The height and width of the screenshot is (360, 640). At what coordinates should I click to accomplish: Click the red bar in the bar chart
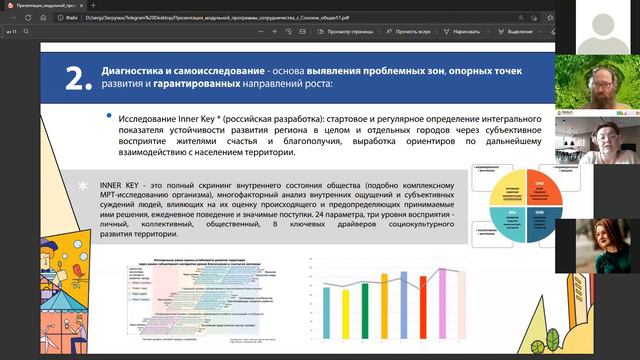tap(423, 307)
